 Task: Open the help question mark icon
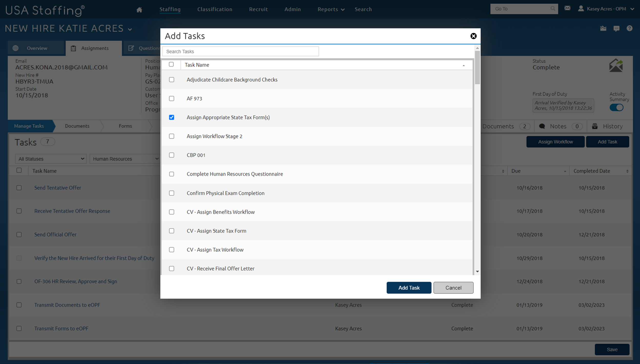pyautogui.click(x=629, y=28)
